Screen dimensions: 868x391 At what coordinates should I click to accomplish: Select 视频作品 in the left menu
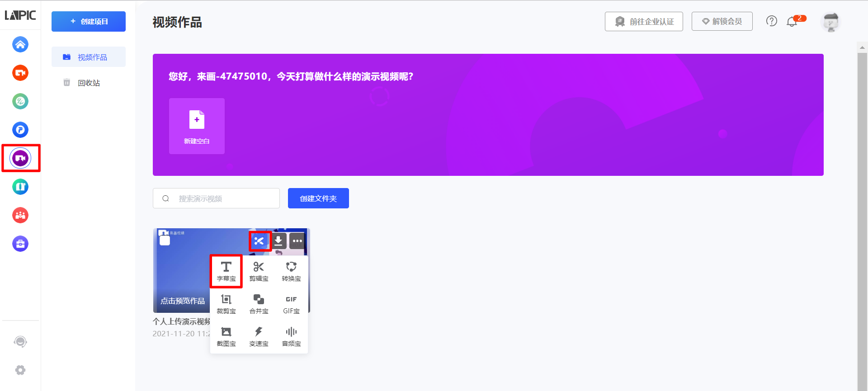tap(89, 57)
